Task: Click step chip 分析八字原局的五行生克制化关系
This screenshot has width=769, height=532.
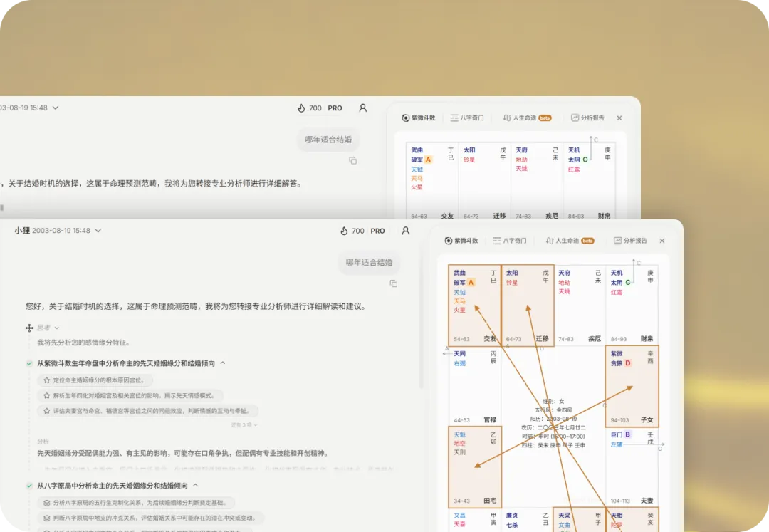Action: click(136, 503)
